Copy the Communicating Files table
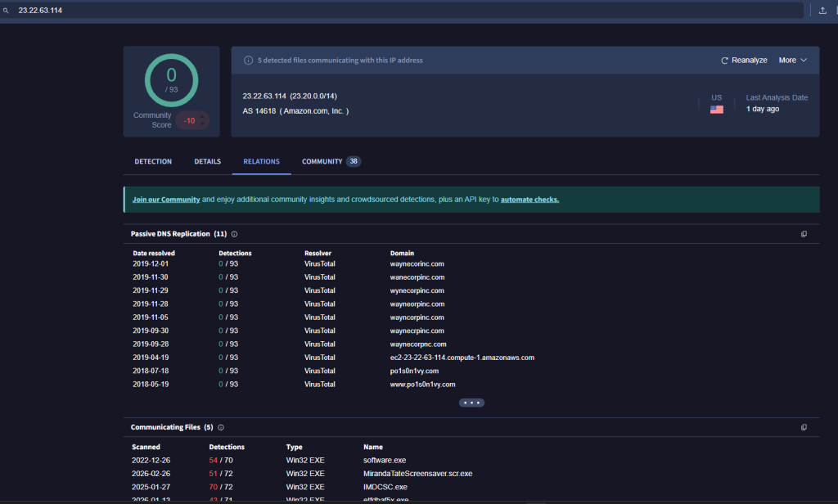The height and width of the screenshot is (504, 838). pyautogui.click(x=804, y=427)
